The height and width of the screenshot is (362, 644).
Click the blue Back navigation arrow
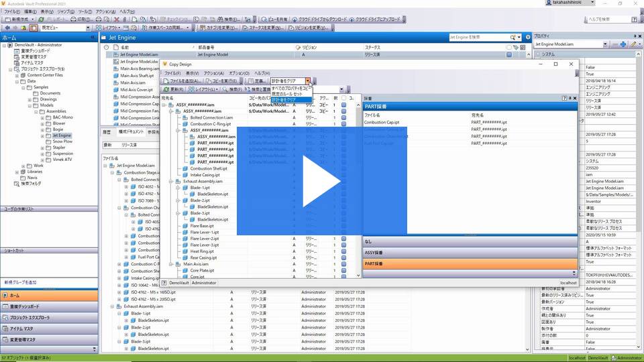[x=8, y=27]
